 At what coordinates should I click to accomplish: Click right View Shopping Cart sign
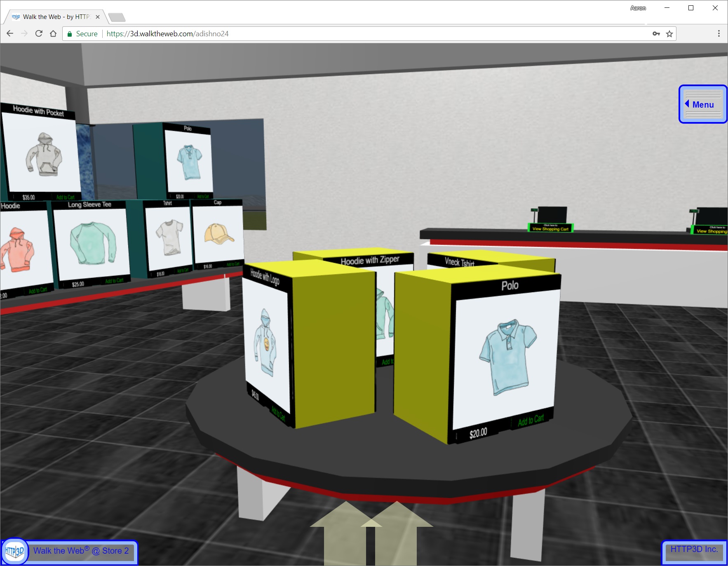[x=711, y=230]
